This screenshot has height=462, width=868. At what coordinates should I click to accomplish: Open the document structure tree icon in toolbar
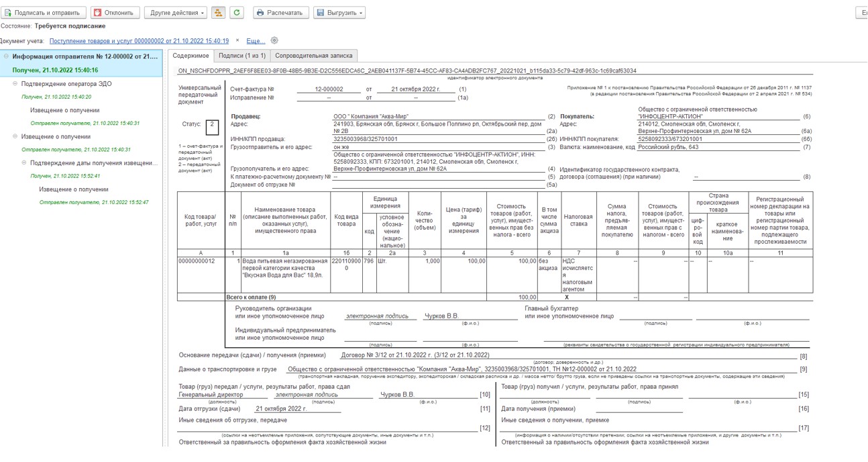point(218,13)
